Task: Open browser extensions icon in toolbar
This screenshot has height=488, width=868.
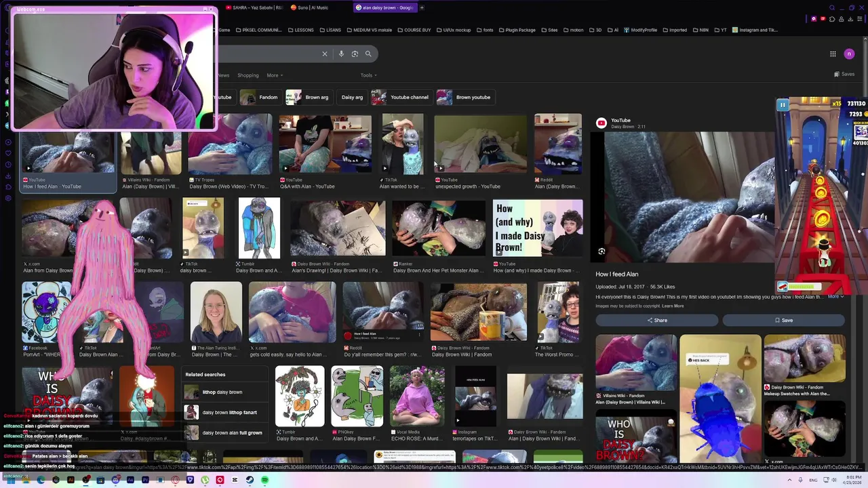Action: pyautogui.click(x=831, y=19)
